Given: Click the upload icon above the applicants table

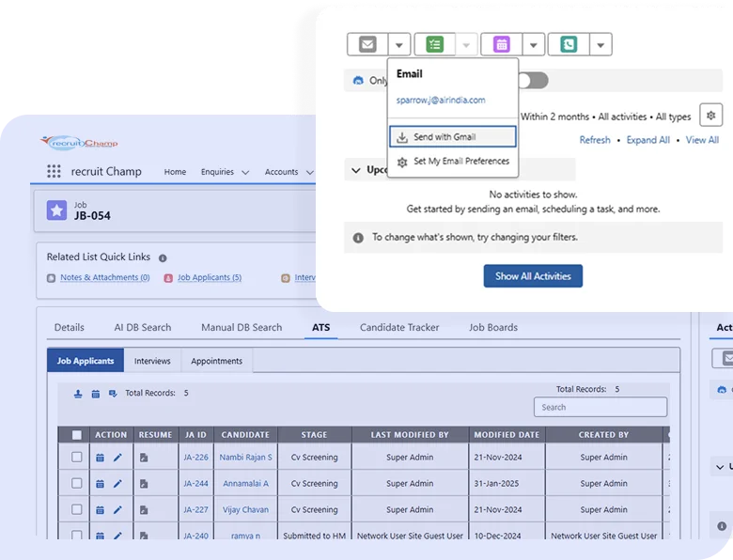Looking at the screenshot, I should point(78,394).
